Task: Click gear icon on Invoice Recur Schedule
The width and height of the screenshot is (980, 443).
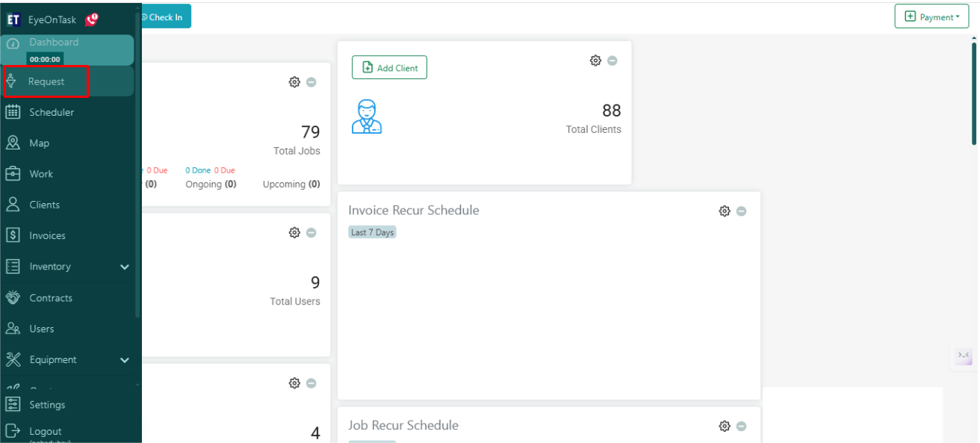Action: pyautogui.click(x=724, y=211)
